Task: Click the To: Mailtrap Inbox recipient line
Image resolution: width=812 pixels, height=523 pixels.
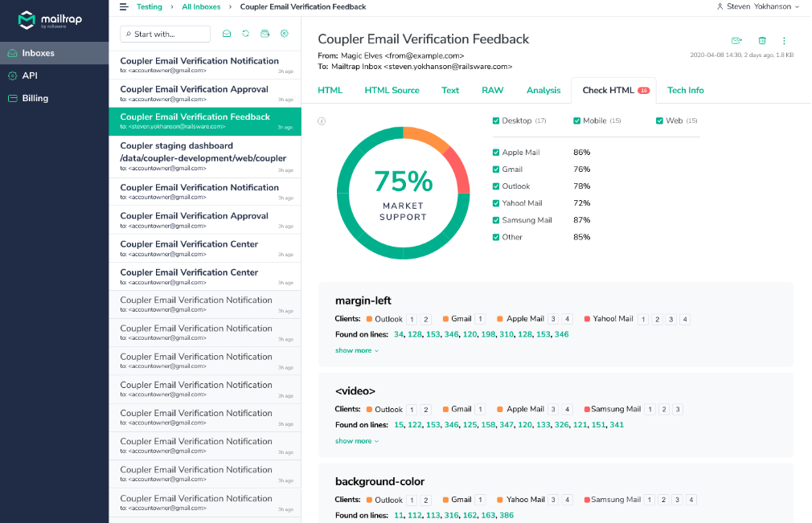Action: (415, 67)
